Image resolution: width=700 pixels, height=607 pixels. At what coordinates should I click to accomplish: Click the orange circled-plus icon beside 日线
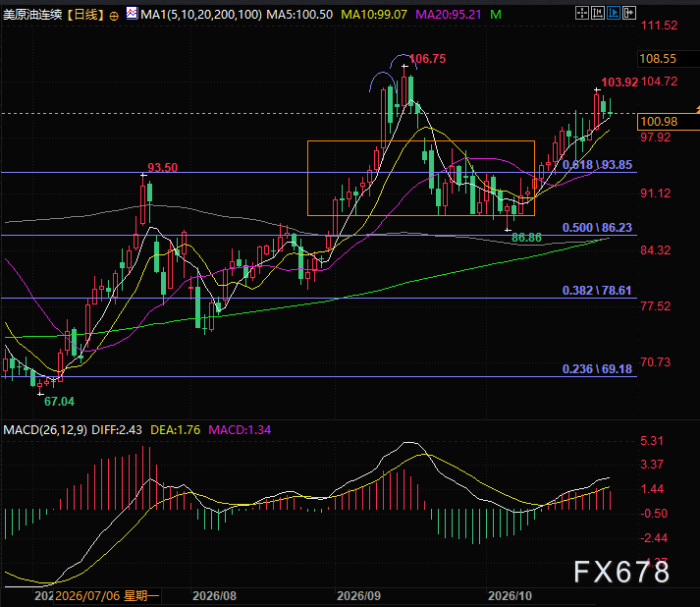pos(114,16)
